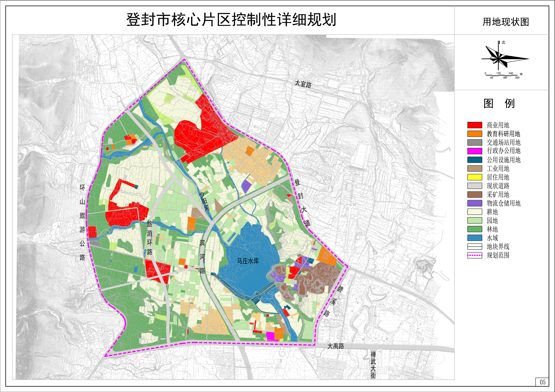Click the 大禹路 road label
This screenshot has width=555, height=392.
(335, 346)
